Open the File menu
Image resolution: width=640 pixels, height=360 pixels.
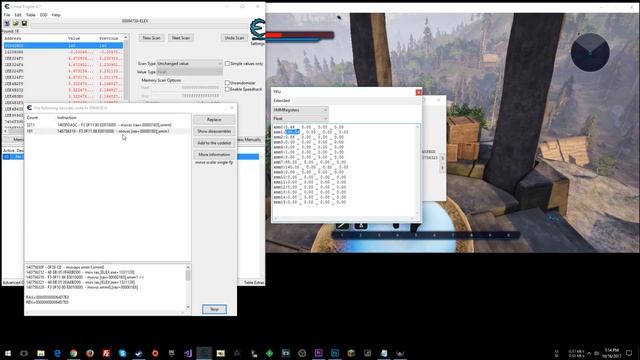click(7, 15)
